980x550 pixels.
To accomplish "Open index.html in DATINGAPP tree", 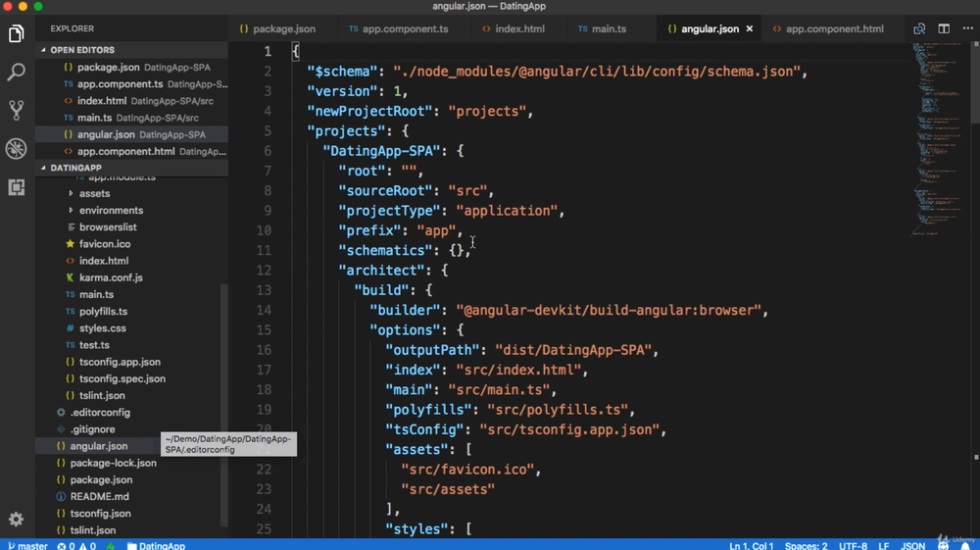I will [x=104, y=261].
